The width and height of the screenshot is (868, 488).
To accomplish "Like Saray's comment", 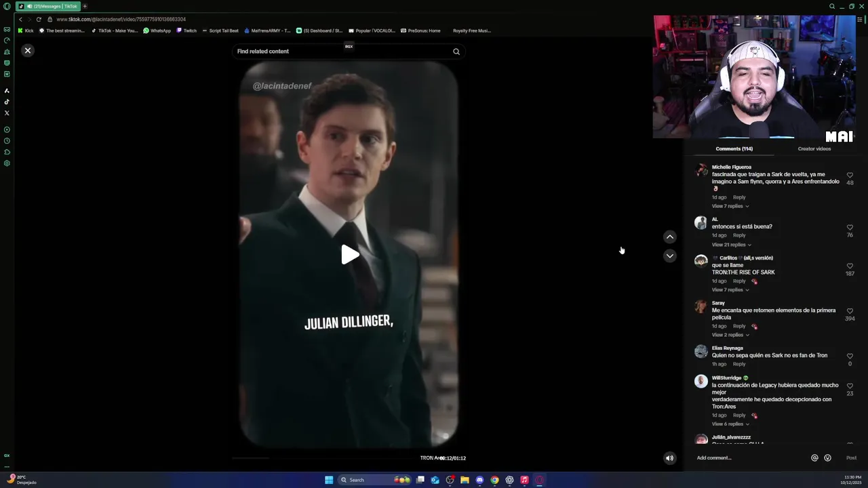I will click(850, 311).
